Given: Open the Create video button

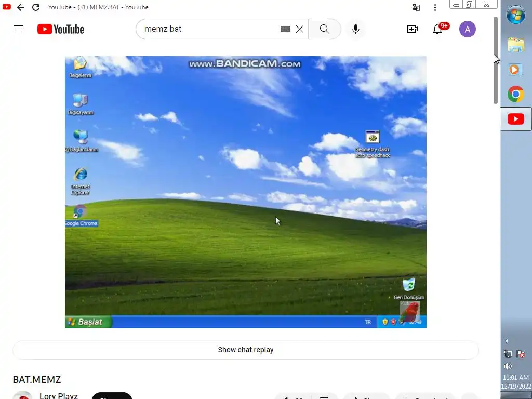Looking at the screenshot, I should (x=412, y=29).
